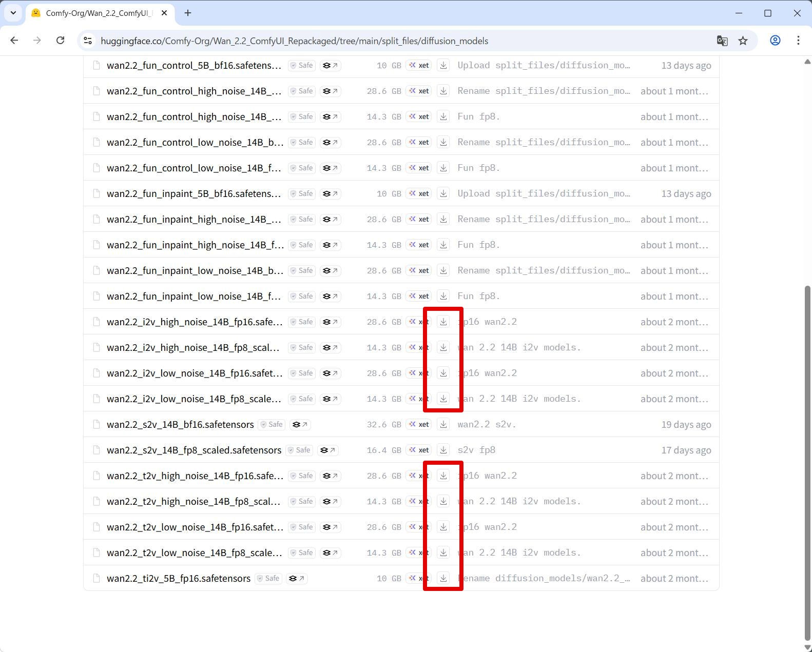Click Safe badge for wan2.2_t2v_low_noise_14B_fp16
The image size is (812, 652).
pyautogui.click(x=302, y=527)
